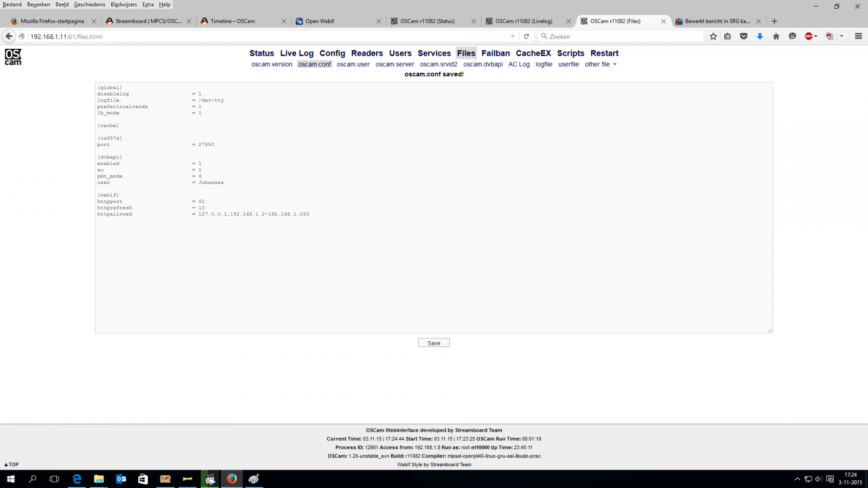The width and height of the screenshot is (868, 488).
Task: Click the volume icon in system tray
Action: tap(819, 479)
